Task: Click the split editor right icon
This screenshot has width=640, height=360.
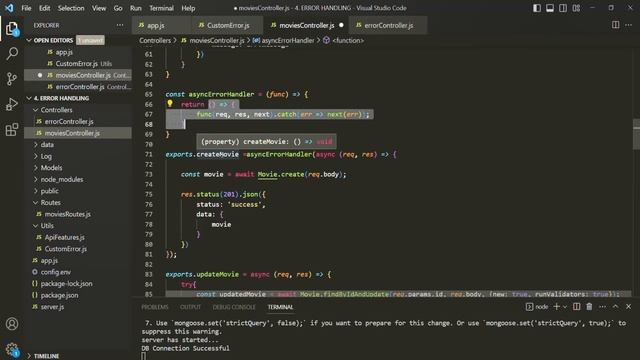Action: click(x=616, y=25)
